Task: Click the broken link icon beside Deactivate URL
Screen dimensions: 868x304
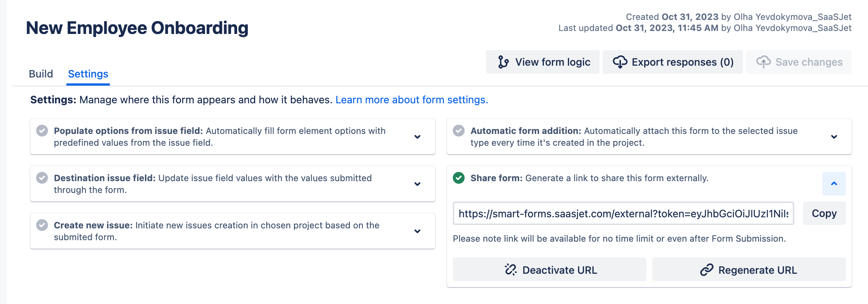Action: pyautogui.click(x=511, y=270)
